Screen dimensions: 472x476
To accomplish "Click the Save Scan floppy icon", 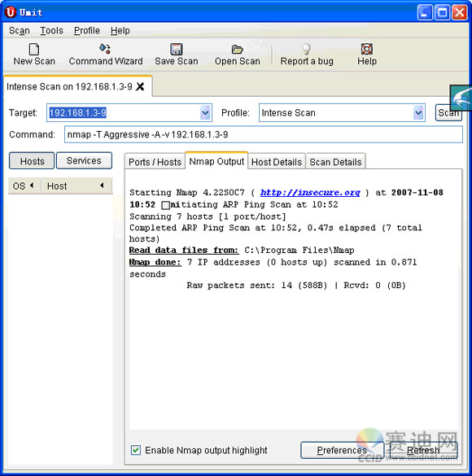I will coord(176,49).
